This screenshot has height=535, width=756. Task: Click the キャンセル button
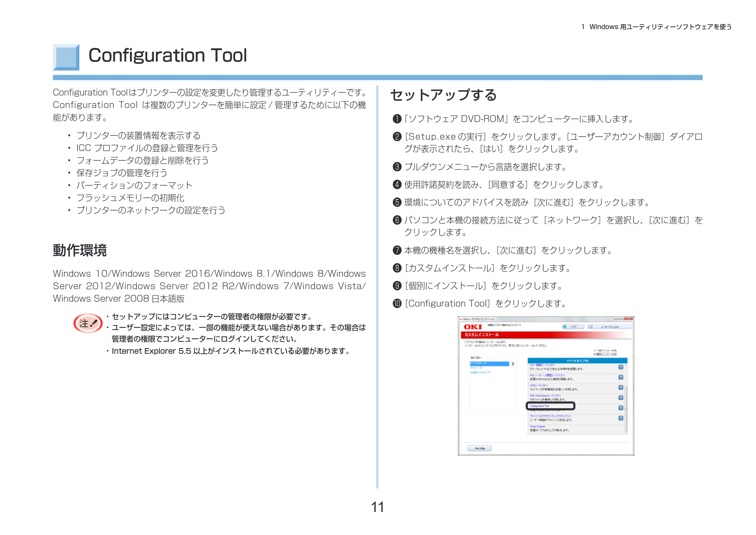click(x=479, y=448)
